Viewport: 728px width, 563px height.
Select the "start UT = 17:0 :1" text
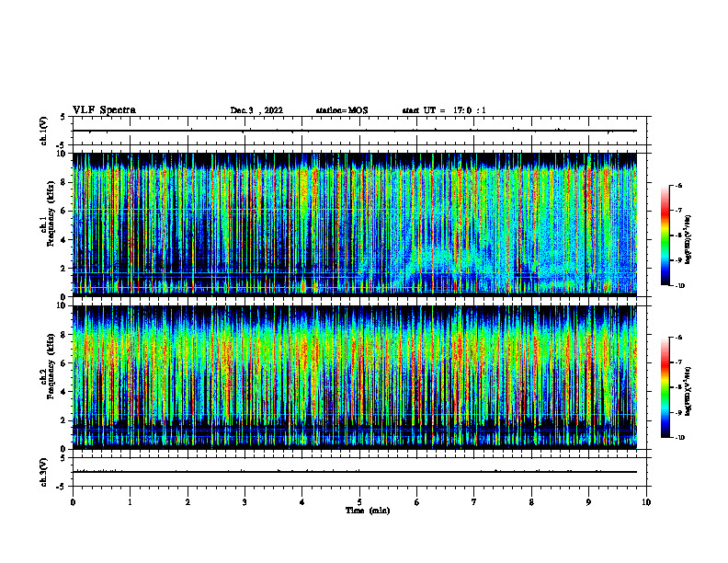point(444,110)
